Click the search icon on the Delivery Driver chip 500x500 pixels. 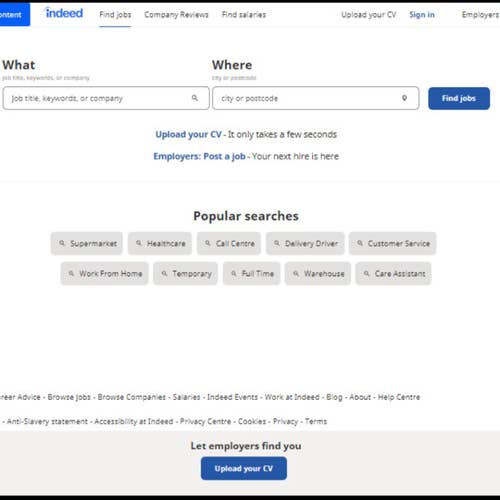277,243
